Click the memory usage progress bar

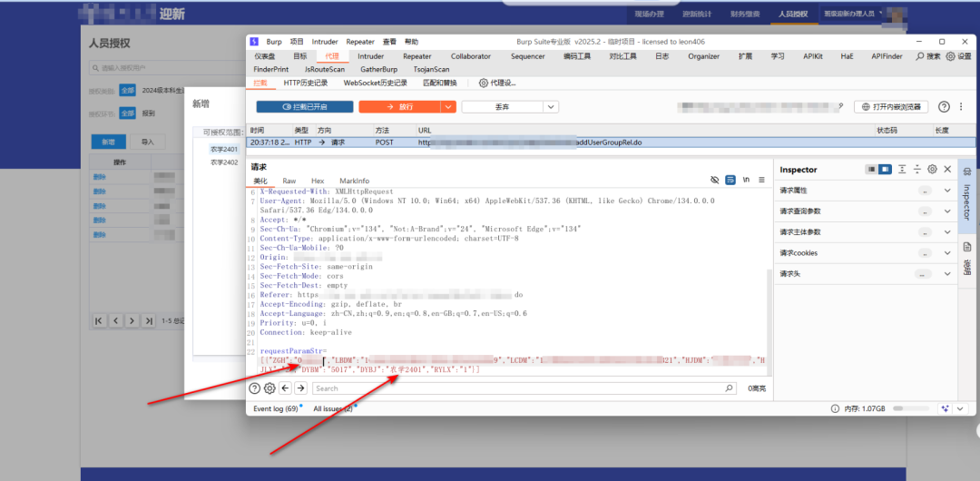(912, 408)
